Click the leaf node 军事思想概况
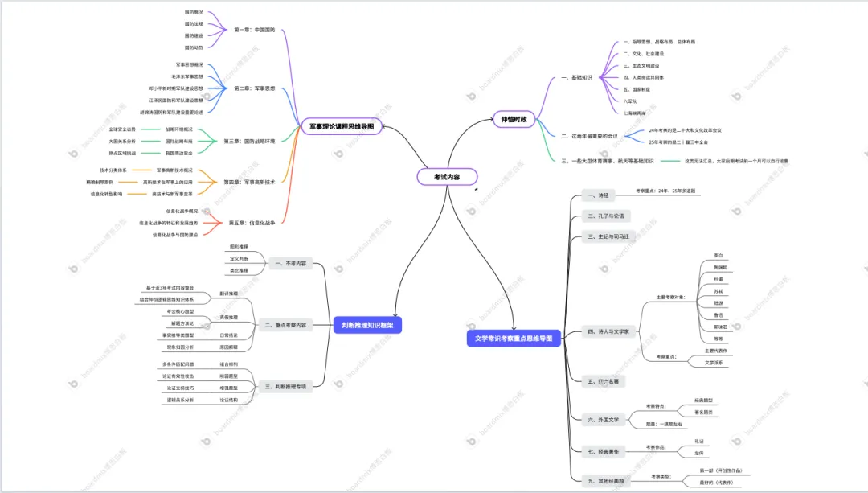Image resolution: width=868 pixels, height=493 pixels. pos(190,65)
